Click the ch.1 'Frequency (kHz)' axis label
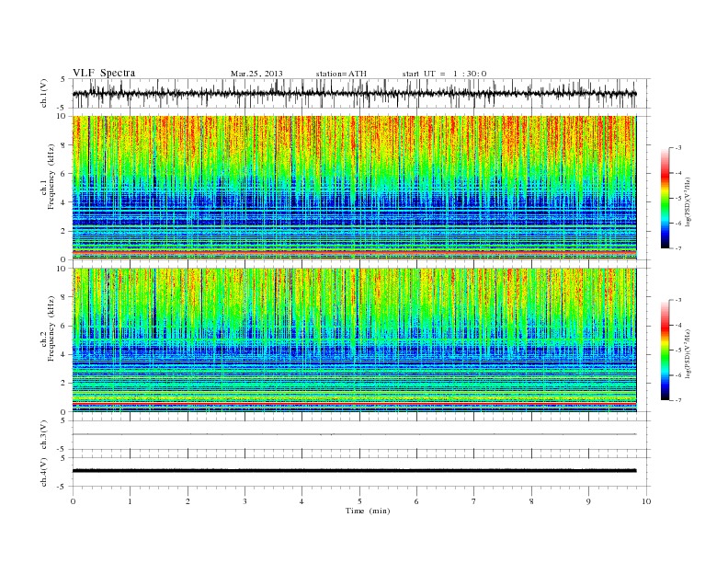The image size is (728, 563). [x=51, y=177]
